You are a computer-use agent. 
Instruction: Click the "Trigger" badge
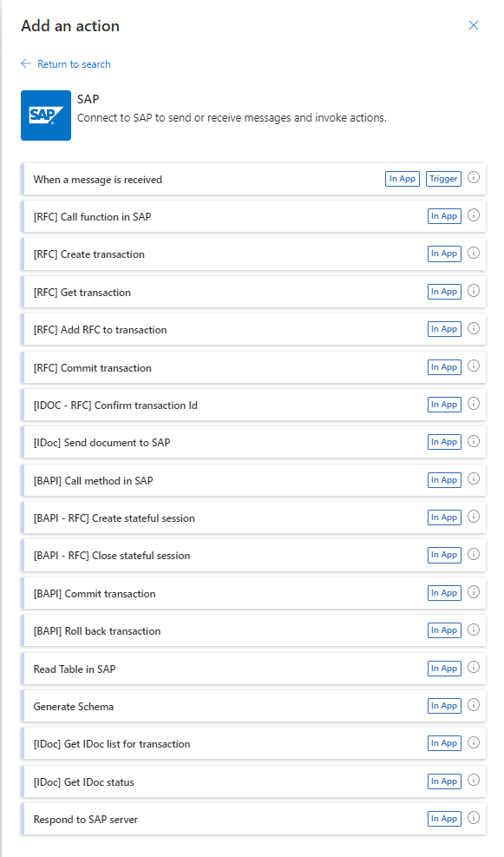443,178
